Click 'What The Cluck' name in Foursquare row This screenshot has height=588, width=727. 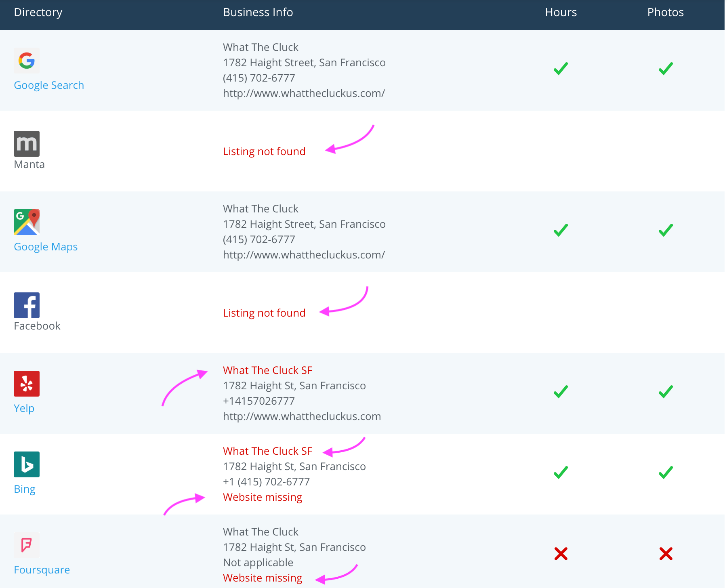261,532
